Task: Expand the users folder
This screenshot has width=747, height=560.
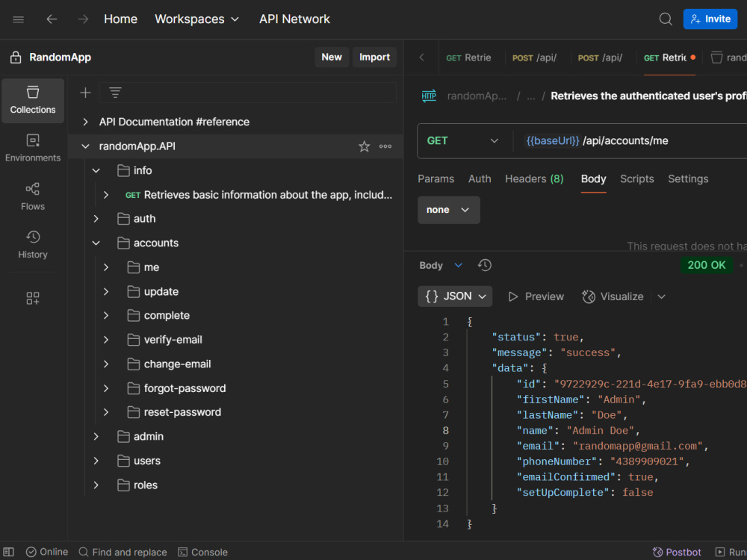Action: 96,461
